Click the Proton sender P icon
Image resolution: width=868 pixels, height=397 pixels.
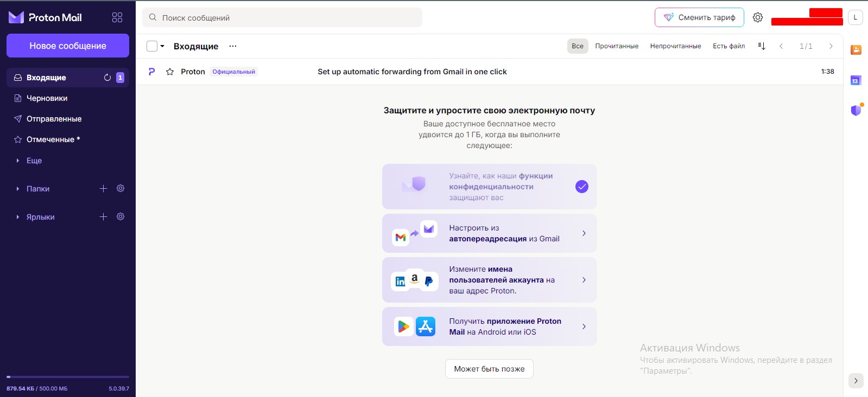pos(152,72)
